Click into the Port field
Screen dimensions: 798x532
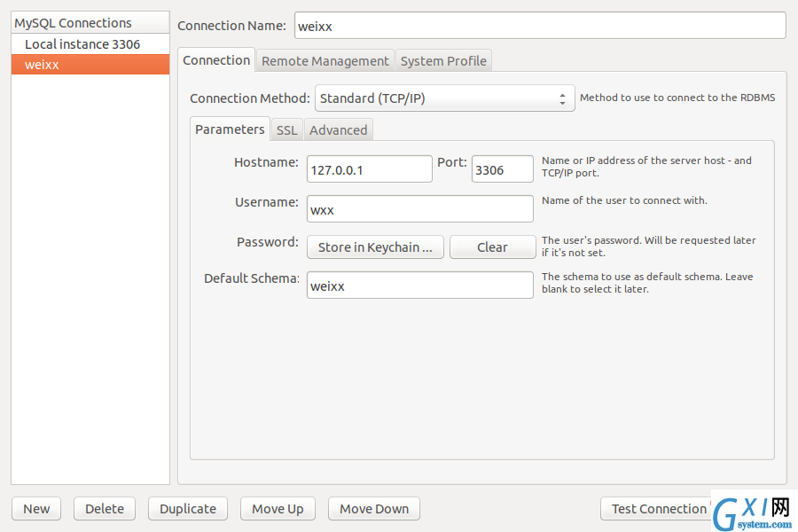point(503,169)
